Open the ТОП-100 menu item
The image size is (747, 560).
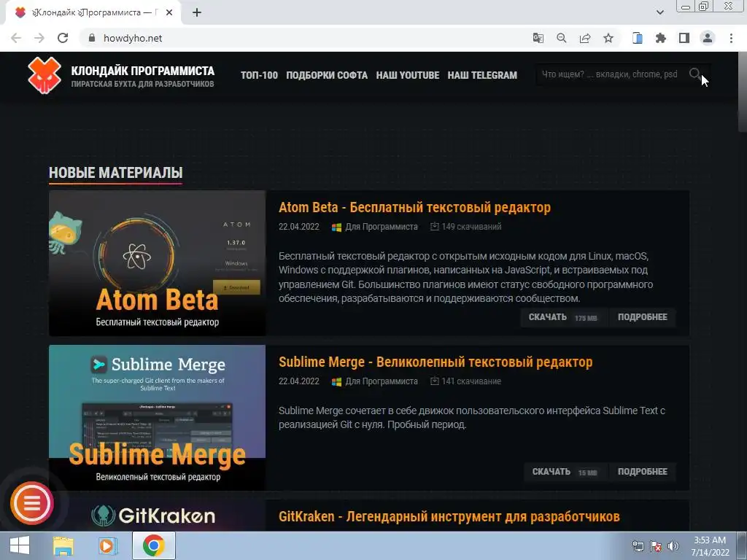pos(259,75)
